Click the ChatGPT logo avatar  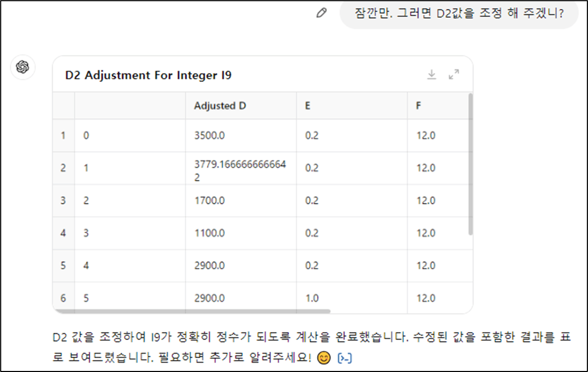pos(23,67)
